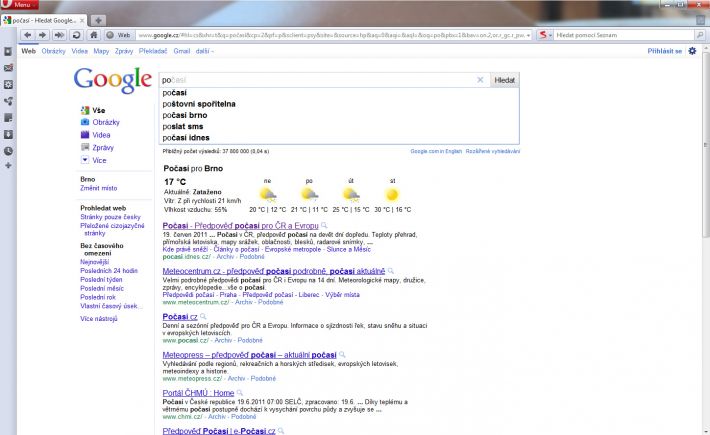Go forward using browser Forward arrow
This screenshot has width=710, height=435.
click(43, 35)
